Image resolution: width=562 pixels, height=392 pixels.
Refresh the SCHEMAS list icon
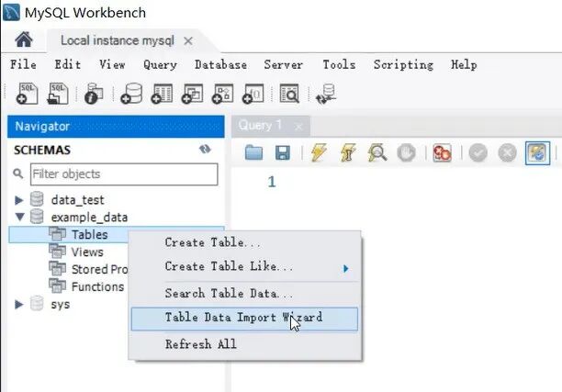coord(205,149)
